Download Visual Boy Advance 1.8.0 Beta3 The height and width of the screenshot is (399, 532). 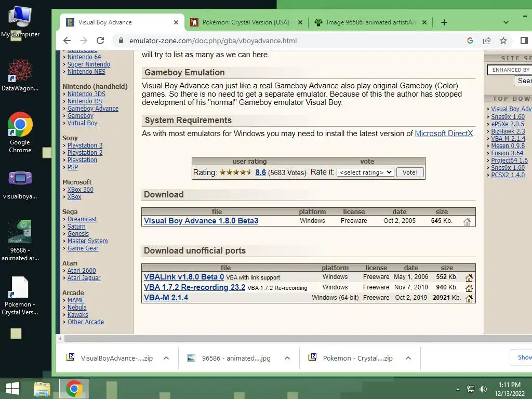click(x=201, y=221)
